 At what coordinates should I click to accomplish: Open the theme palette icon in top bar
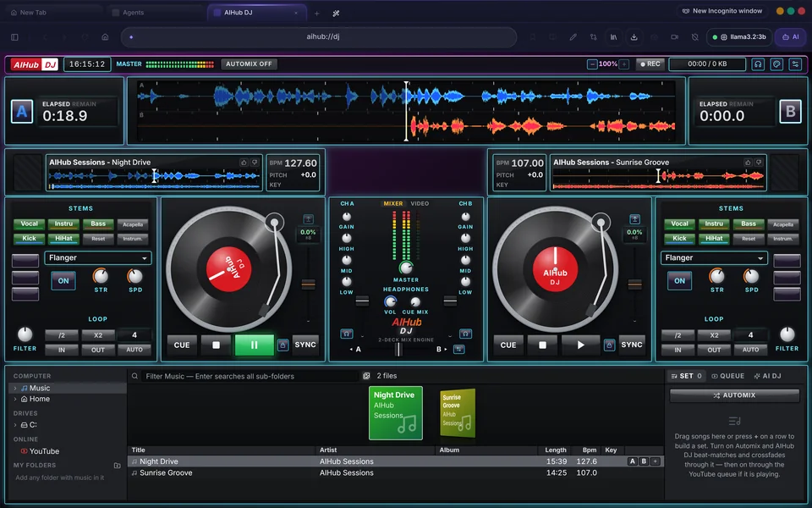point(776,64)
